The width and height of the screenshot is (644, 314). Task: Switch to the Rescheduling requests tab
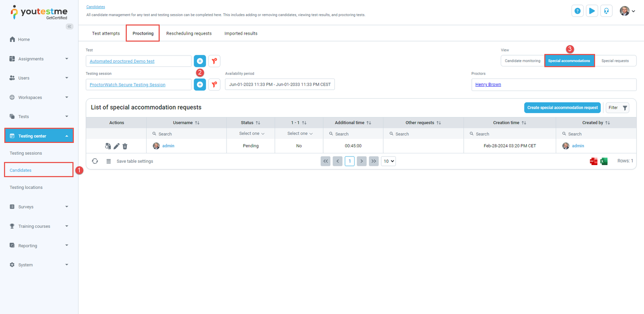pyautogui.click(x=189, y=33)
